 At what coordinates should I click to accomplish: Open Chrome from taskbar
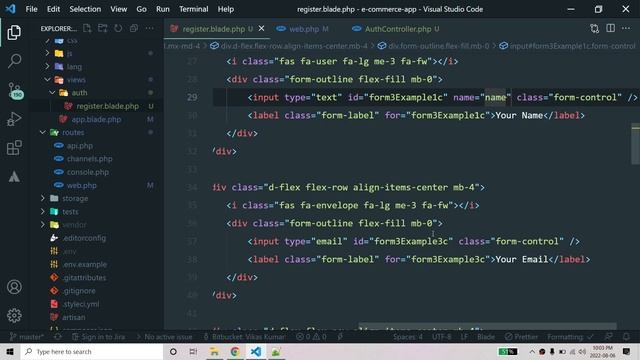(235, 351)
